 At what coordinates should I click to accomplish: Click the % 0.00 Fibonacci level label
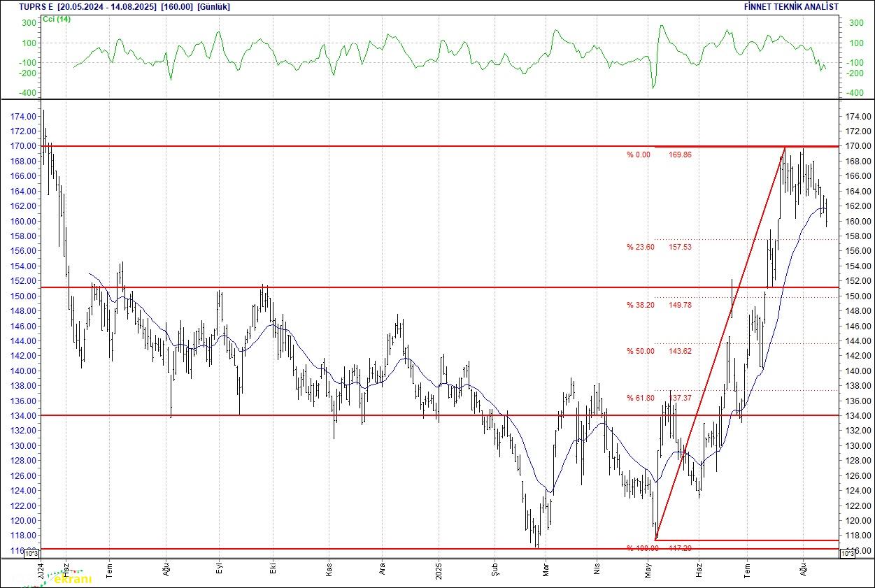click(639, 155)
